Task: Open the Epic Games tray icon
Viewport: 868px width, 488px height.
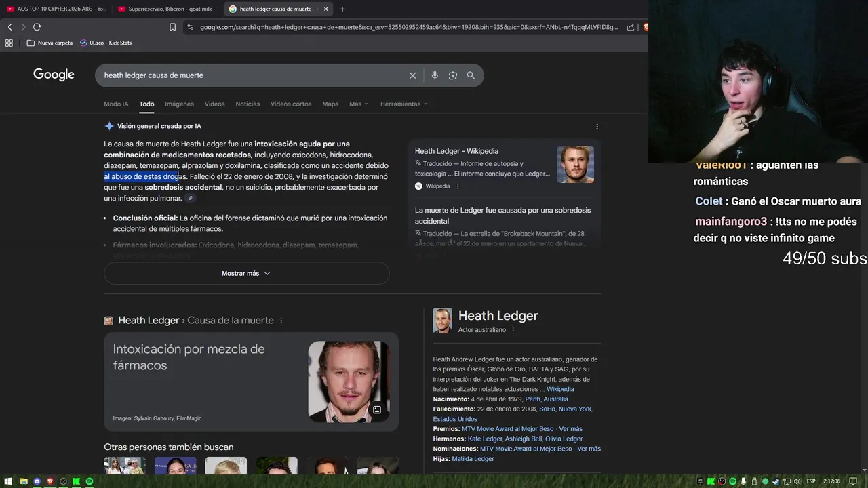Action: tap(701, 481)
